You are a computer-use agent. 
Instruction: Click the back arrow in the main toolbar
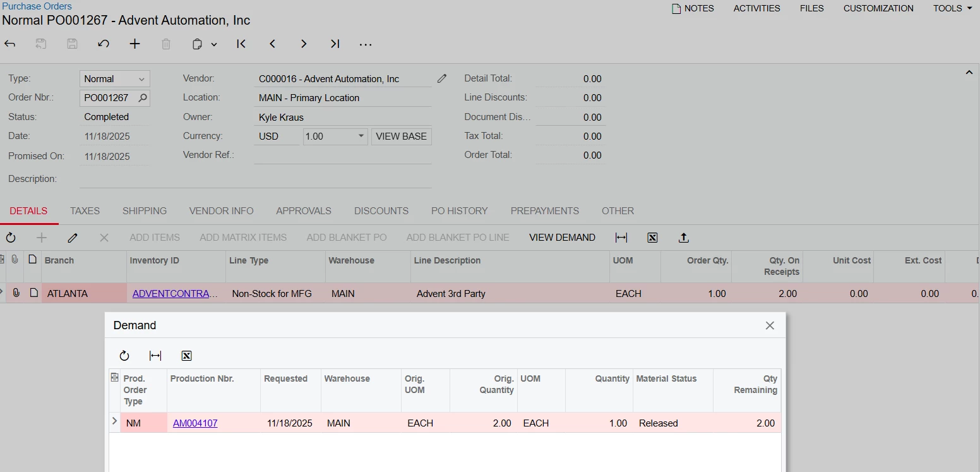(x=10, y=44)
